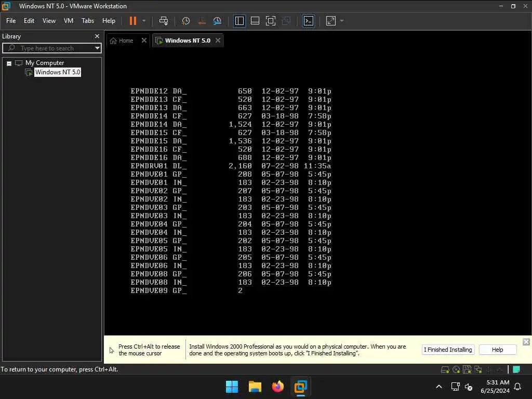Close the Library panel
The image size is (532, 399).
(97, 36)
